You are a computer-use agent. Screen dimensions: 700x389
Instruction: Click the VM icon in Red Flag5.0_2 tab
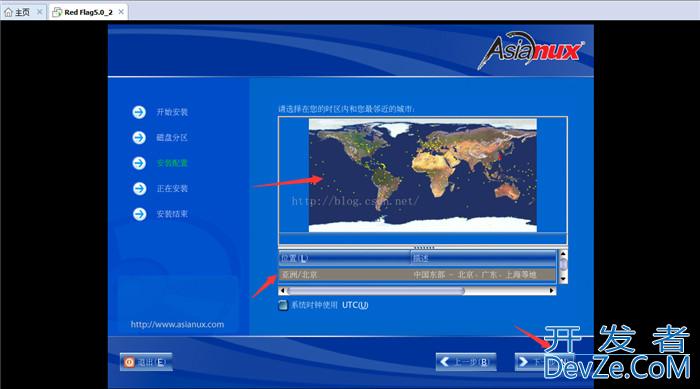pyautogui.click(x=57, y=12)
